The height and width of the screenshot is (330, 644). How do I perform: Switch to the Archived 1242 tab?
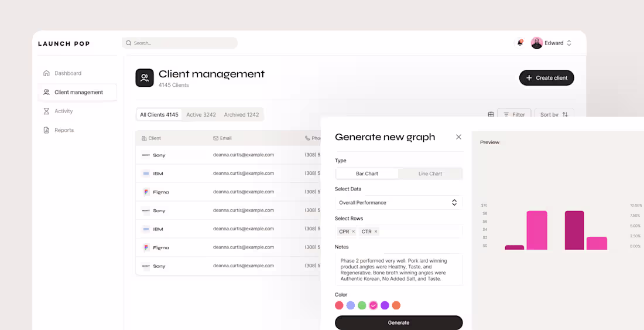click(241, 115)
